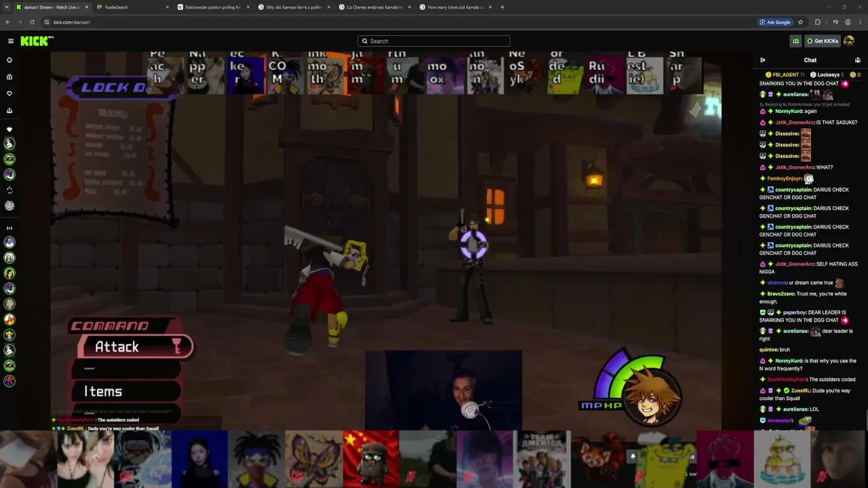Click username ZuesIRL in chat
868x488 pixels.
point(800,390)
